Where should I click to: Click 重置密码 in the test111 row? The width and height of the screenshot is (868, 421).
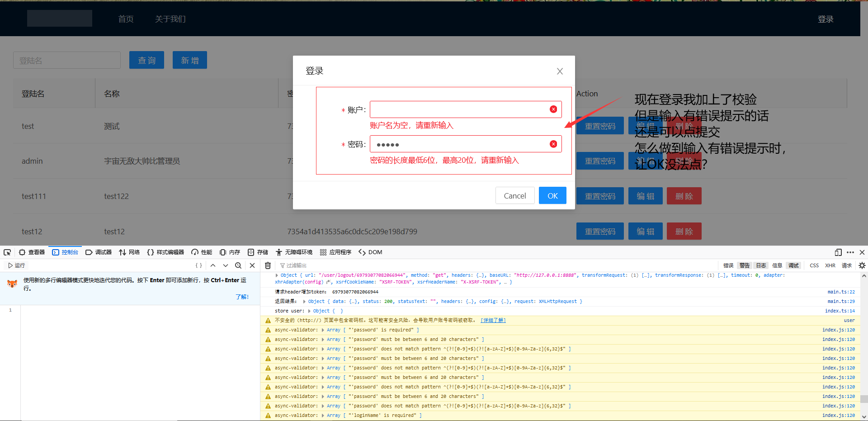coord(600,196)
